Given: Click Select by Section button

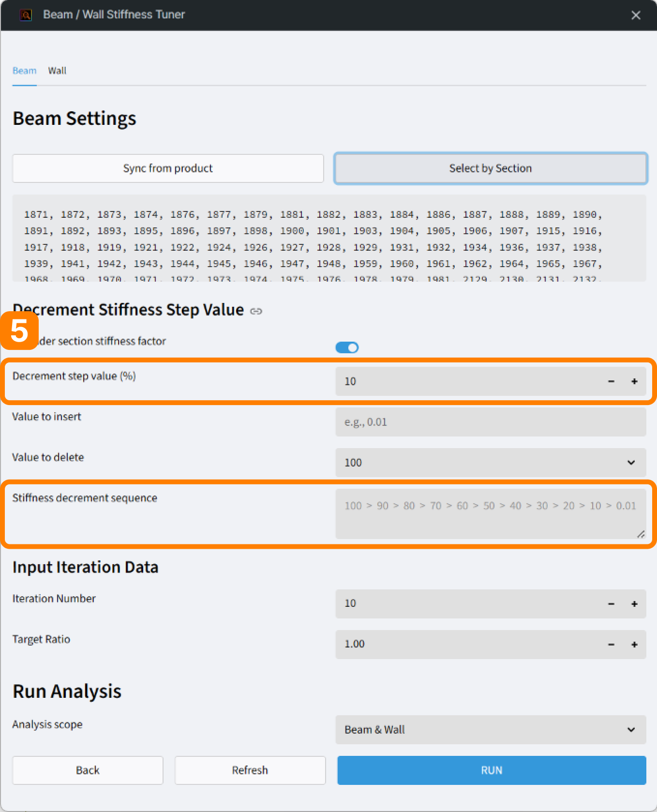Looking at the screenshot, I should pos(491,168).
